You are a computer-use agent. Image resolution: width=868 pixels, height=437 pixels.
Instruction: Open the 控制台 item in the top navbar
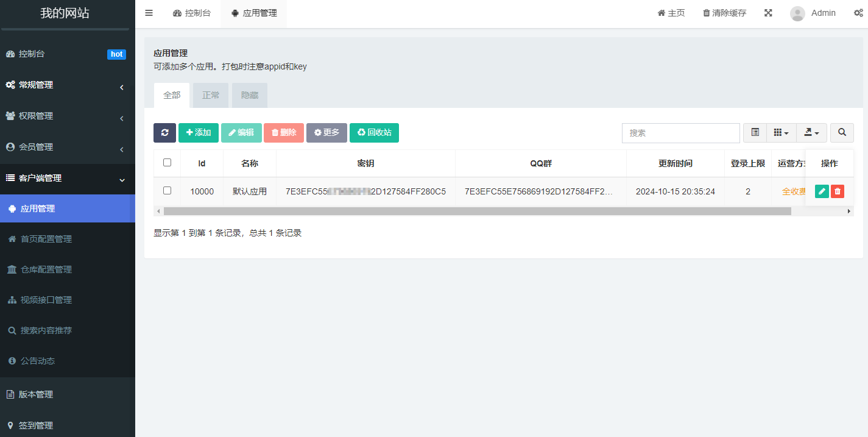point(192,12)
